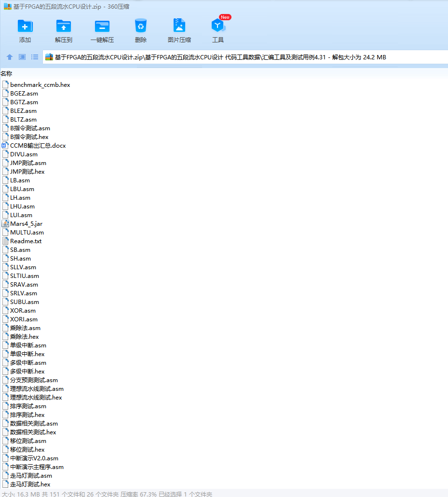Click the 删除 (Delete) trash icon
448x497 pixels.
141,26
